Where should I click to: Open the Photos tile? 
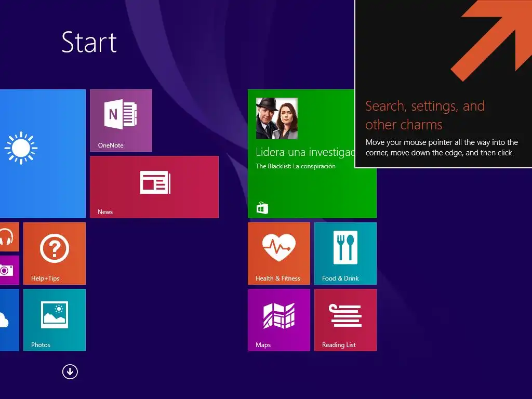click(x=54, y=320)
